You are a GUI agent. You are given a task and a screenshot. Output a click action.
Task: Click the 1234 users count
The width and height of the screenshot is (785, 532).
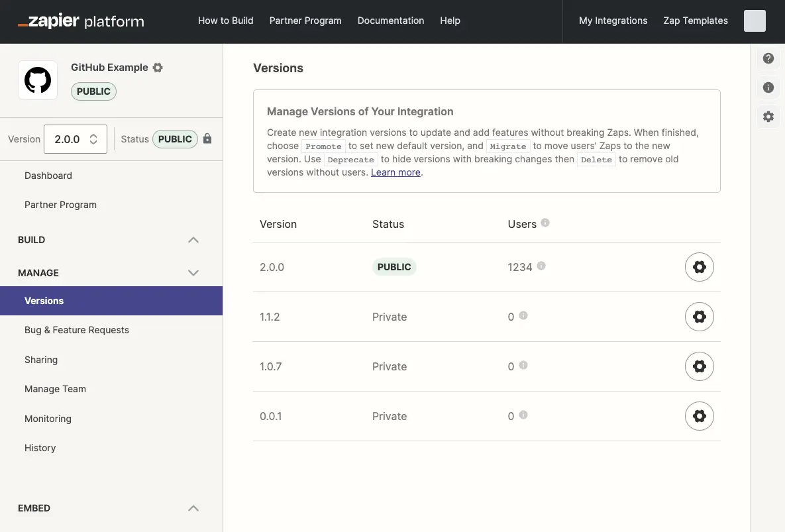tap(519, 267)
